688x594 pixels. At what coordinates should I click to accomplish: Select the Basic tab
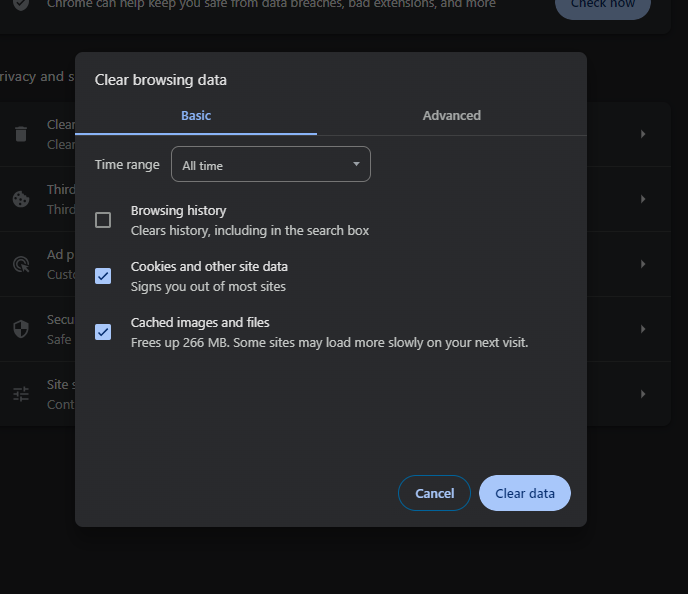click(x=196, y=115)
